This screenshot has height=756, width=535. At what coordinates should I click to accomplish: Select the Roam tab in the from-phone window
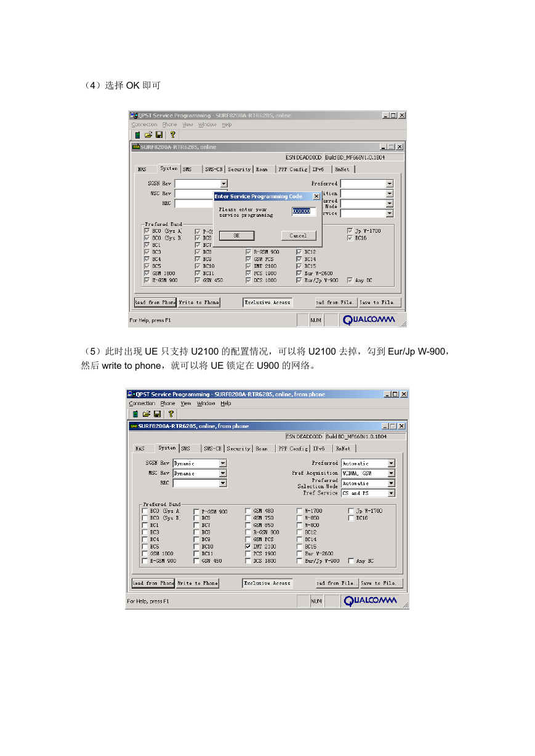(262, 449)
